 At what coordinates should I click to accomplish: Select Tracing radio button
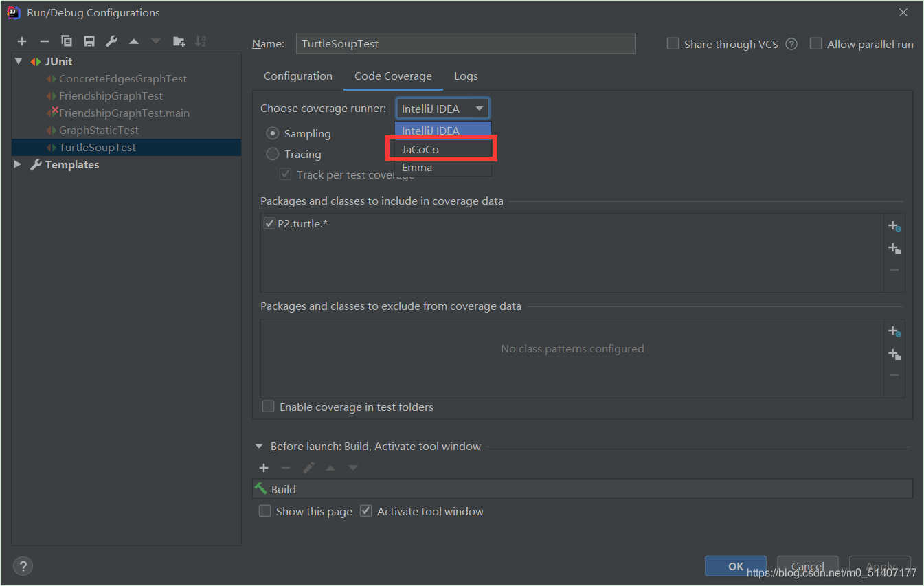pyautogui.click(x=273, y=154)
